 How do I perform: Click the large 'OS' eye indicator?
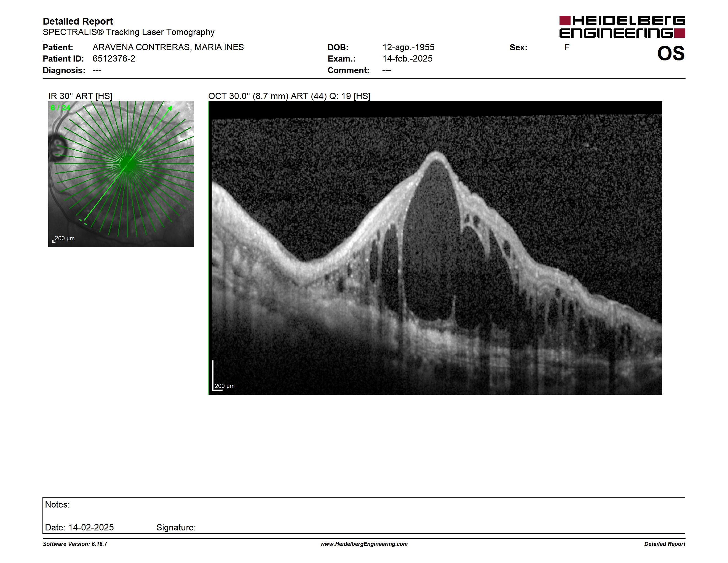671,53
